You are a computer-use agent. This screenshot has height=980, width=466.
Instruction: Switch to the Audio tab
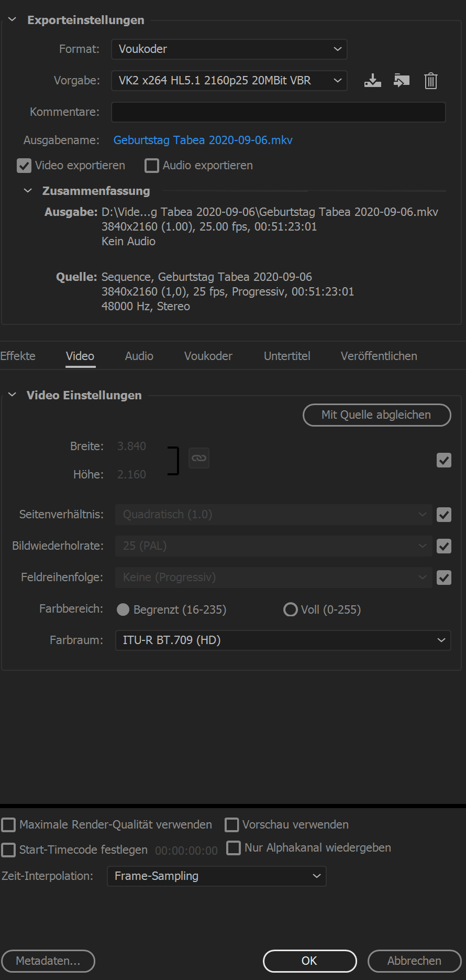(139, 356)
